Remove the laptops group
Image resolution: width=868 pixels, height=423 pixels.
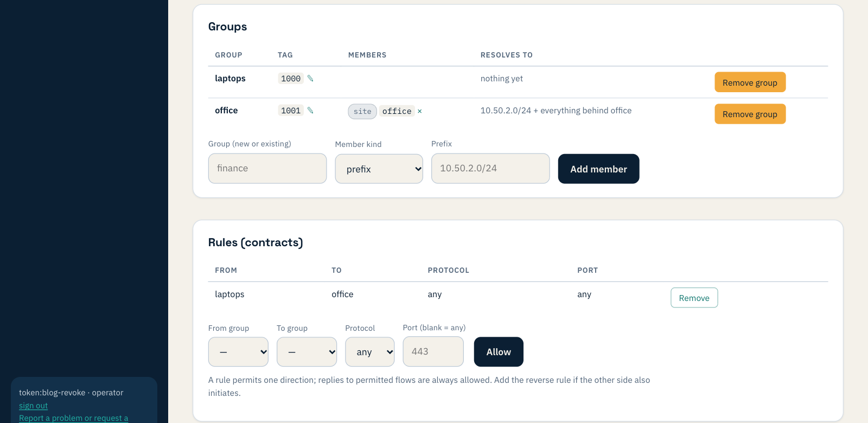(x=750, y=82)
